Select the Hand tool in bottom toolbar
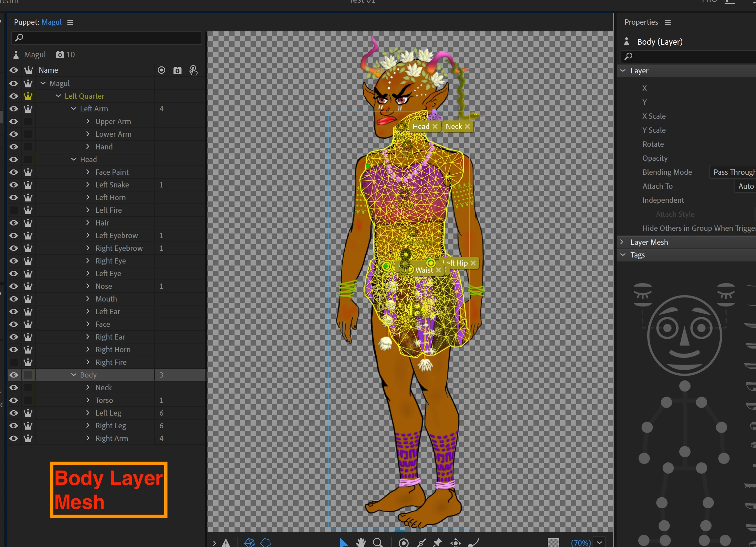 coord(361,542)
